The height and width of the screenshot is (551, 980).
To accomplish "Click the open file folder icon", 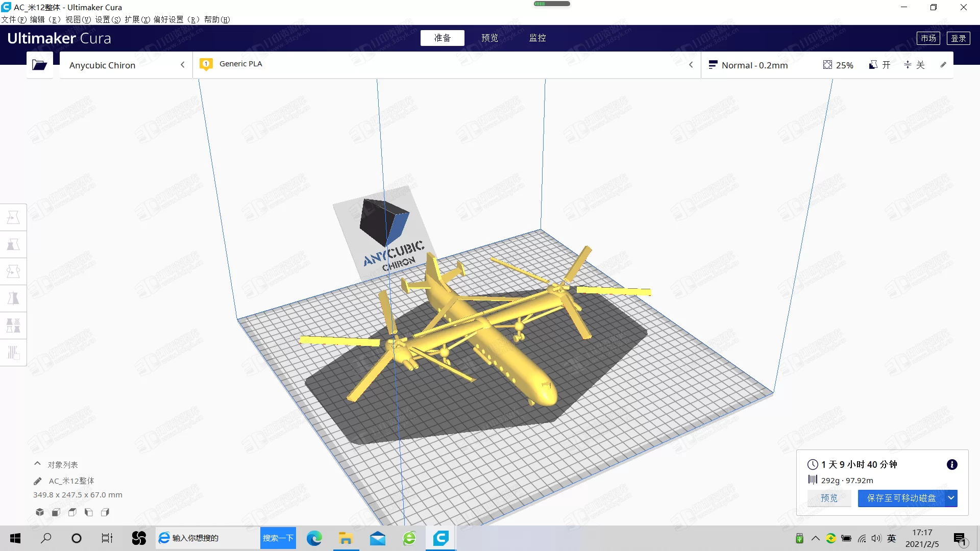I will (39, 65).
